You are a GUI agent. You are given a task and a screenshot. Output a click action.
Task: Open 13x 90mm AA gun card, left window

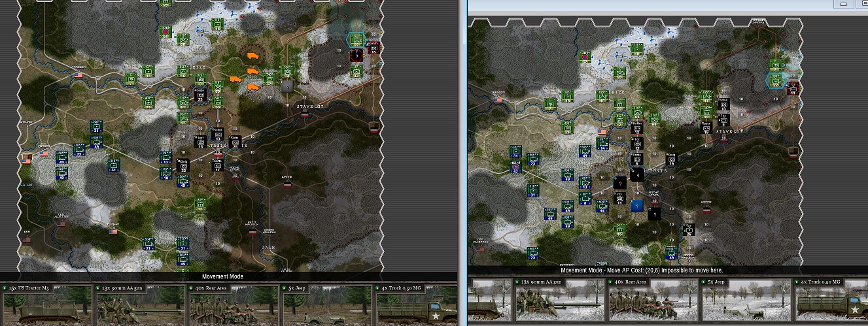point(141,304)
